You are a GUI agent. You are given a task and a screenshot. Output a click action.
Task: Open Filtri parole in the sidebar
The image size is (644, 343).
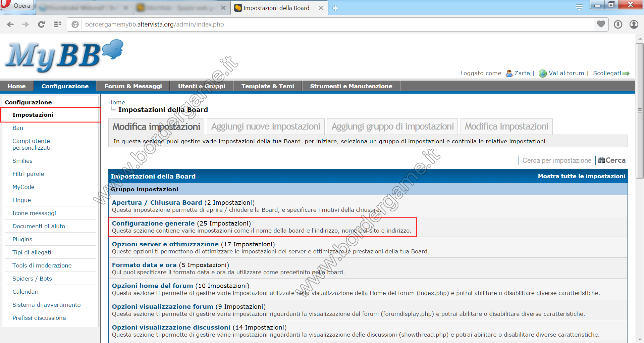coord(28,174)
